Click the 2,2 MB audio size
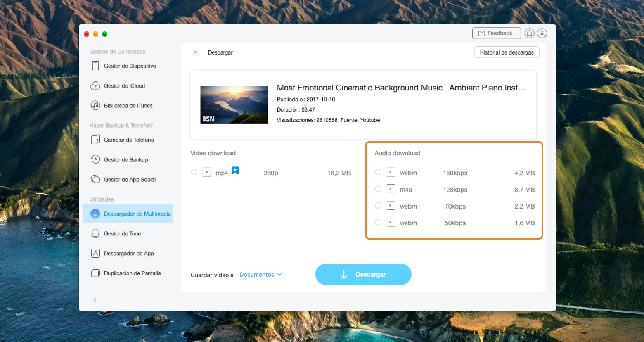Screen dimensions: 644x342 (524, 206)
